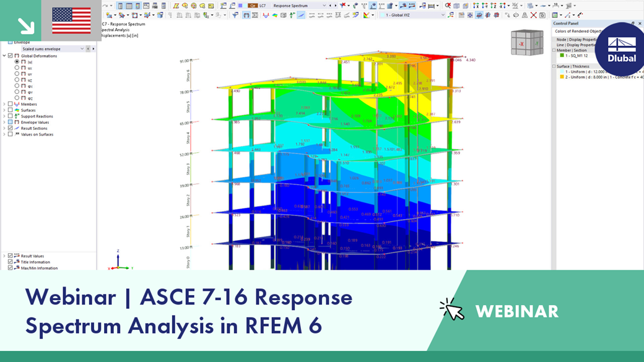Click the member results diagram toolbar icon
This screenshot has height=362, width=644.
(x=266, y=15)
